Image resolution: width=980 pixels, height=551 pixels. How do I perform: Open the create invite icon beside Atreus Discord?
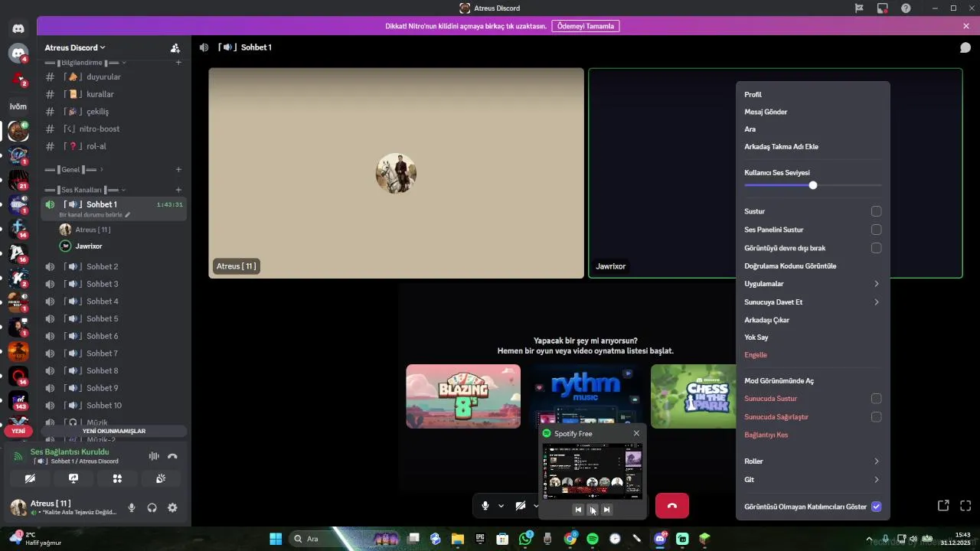175,47
